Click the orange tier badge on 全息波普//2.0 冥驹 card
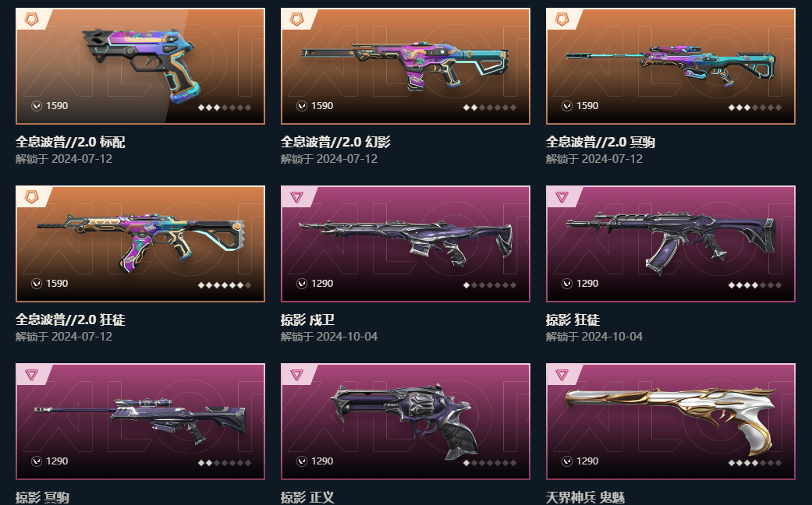 pos(562,19)
